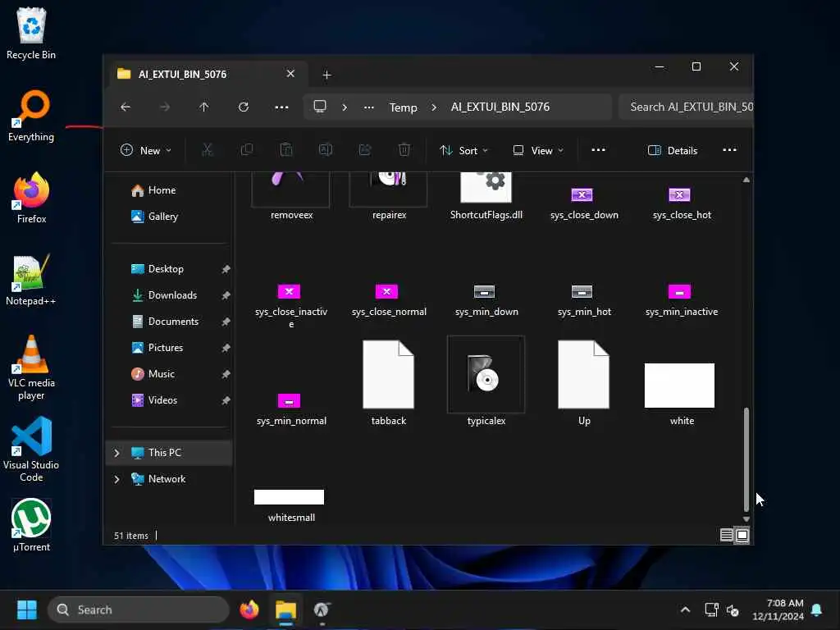Image resolution: width=840 pixels, height=630 pixels.
Task: Select the sys_min_hot file
Action: pos(584,300)
